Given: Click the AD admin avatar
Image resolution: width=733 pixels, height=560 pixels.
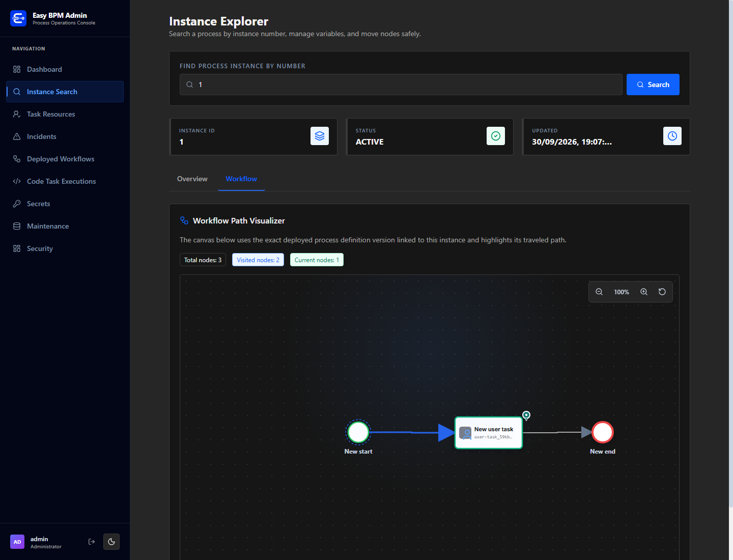Looking at the screenshot, I should (17, 542).
